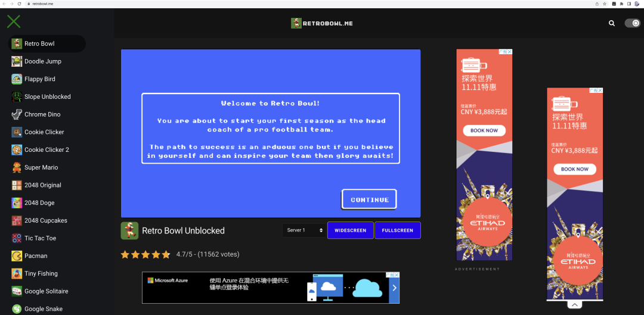Click the search magnifier icon
Screen dimensions: 644x315
click(612, 23)
